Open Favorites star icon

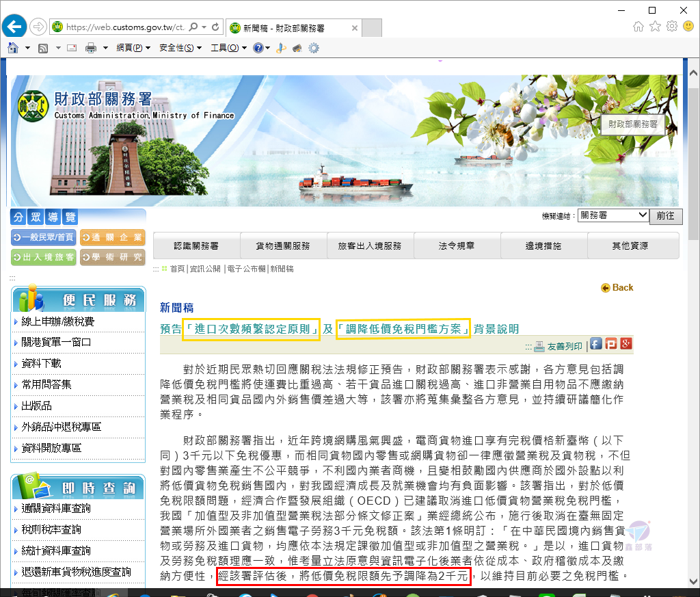click(x=655, y=27)
